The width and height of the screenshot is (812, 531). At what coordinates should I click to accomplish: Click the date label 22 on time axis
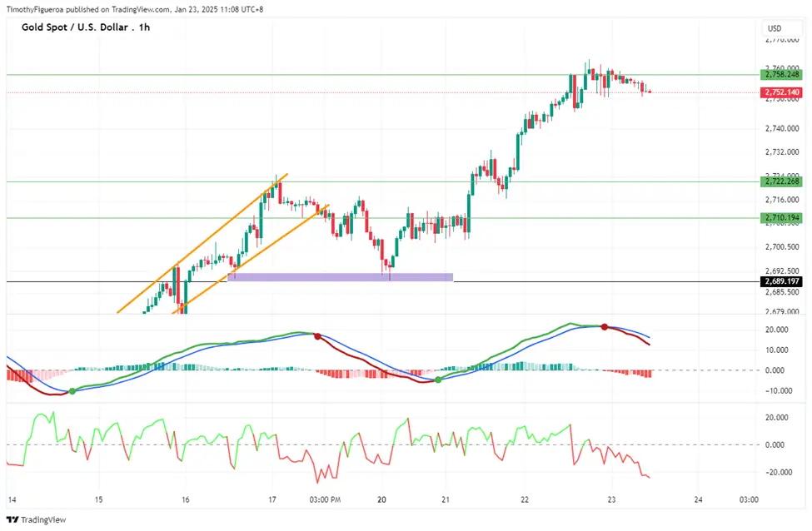coord(525,500)
